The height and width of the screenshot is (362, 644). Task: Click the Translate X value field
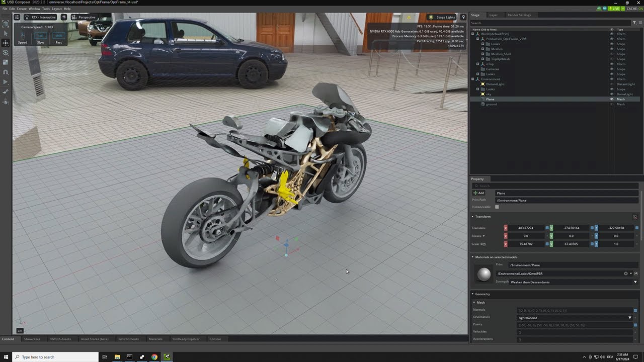point(526,228)
